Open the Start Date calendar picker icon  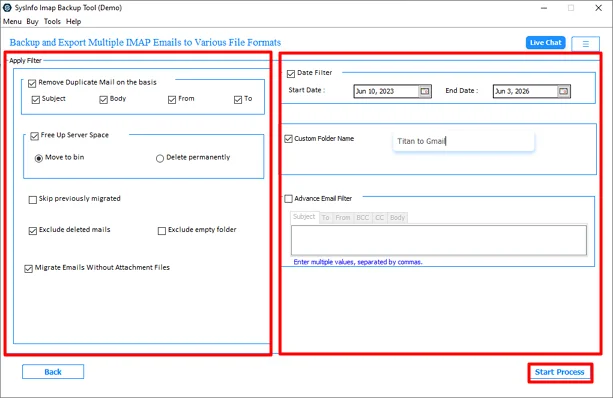425,91
